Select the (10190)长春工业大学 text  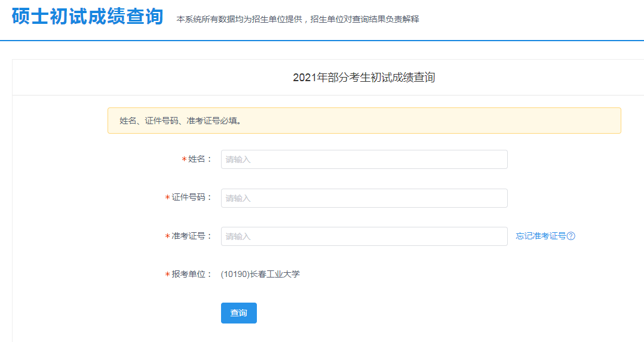pyautogui.click(x=260, y=275)
